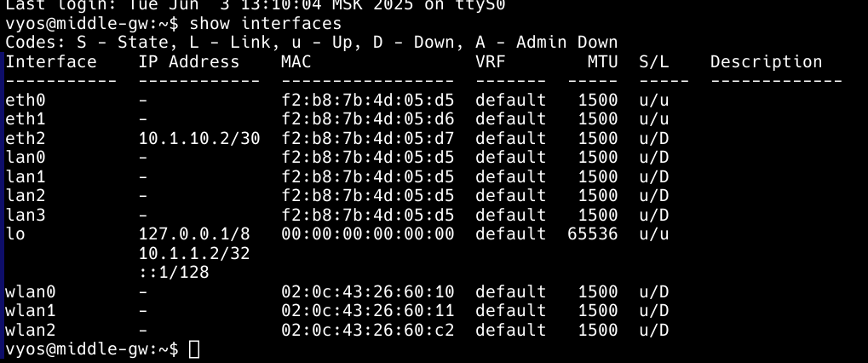This screenshot has width=868, height=363.
Task: Click the Description column header
Action: tap(766, 61)
